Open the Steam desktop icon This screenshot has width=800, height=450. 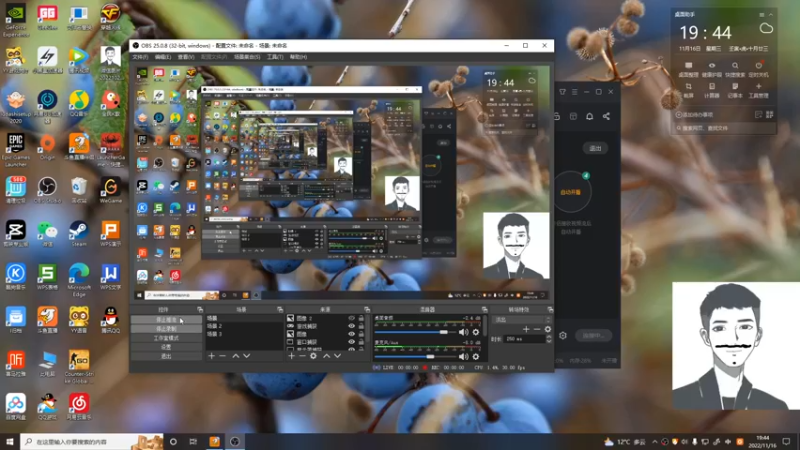point(79,234)
